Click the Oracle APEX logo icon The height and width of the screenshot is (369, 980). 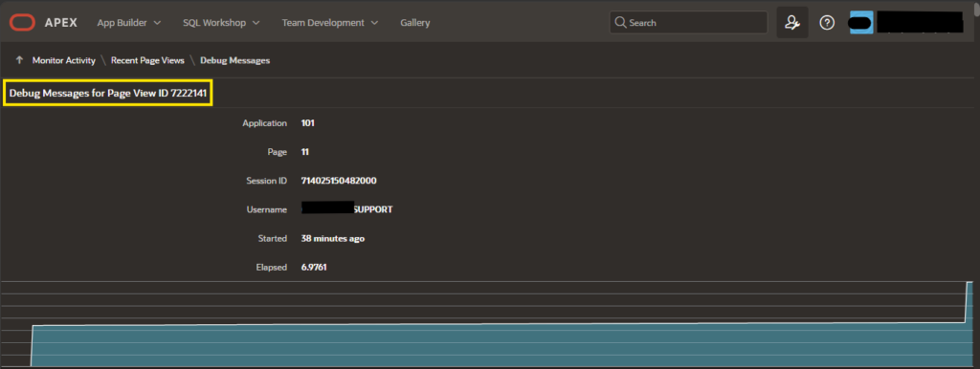(x=22, y=23)
